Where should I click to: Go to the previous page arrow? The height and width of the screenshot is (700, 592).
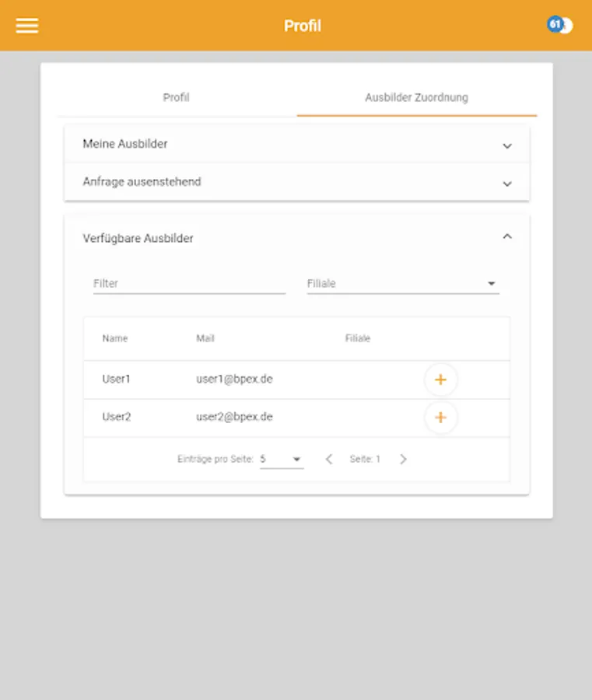[329, 459]
